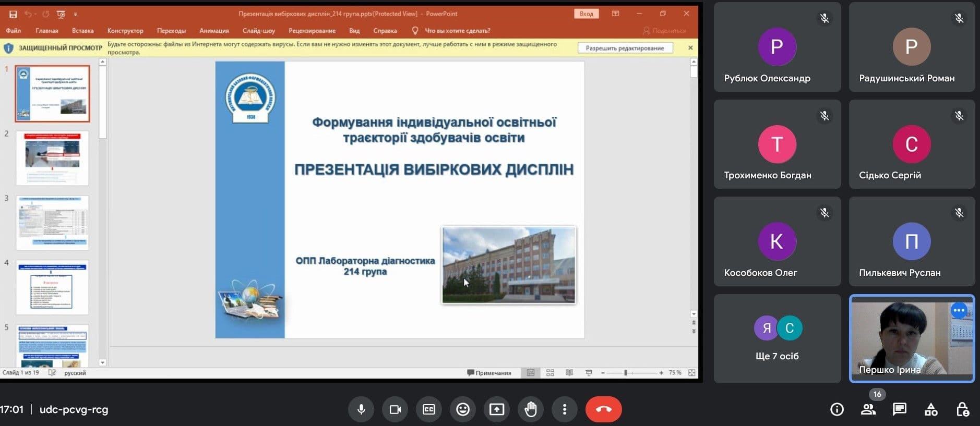
Task: Click Present now screen share button
Action: (x=497, y=409)
